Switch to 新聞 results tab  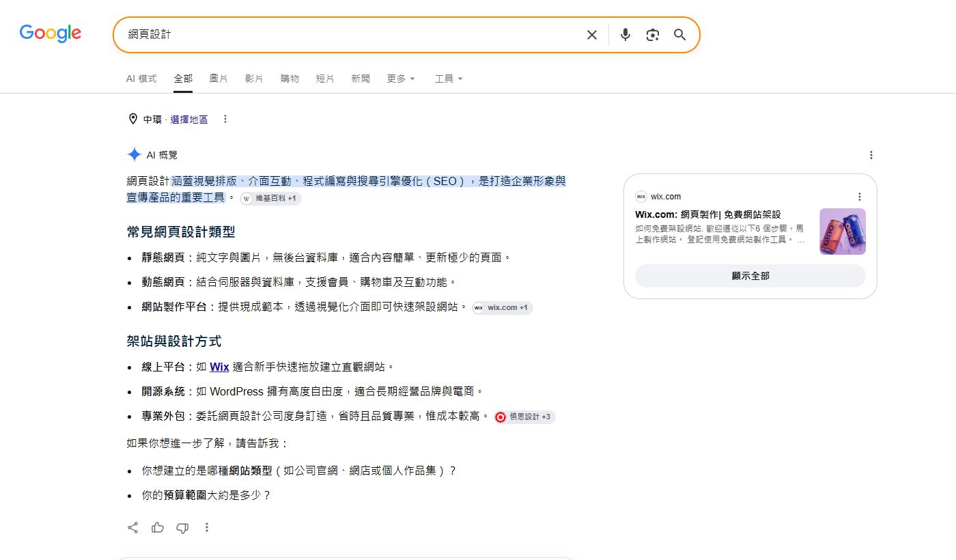click(x=361, y=79)
